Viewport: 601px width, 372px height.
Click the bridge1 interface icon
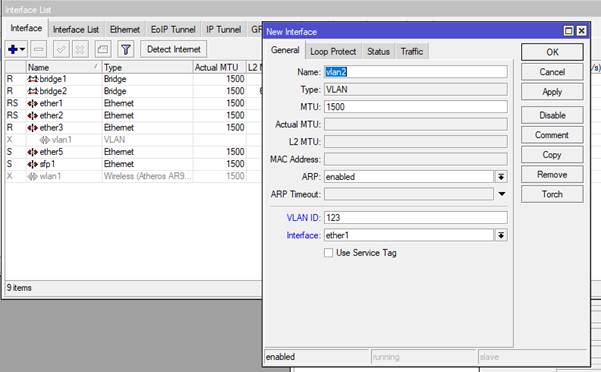coord(33,79)
